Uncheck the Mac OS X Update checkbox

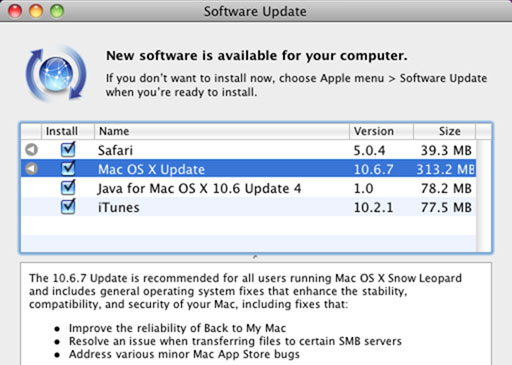click(x=68, y=168)
